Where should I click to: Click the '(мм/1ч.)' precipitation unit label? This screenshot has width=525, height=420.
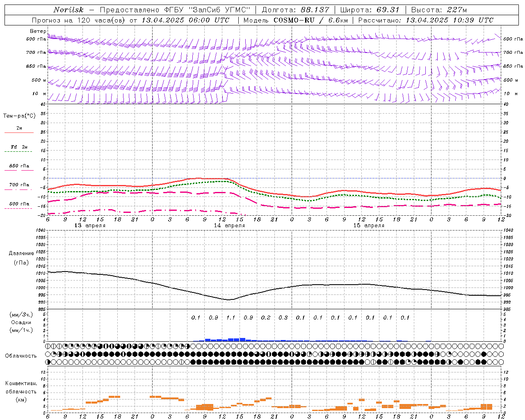[x=21, y=330]
